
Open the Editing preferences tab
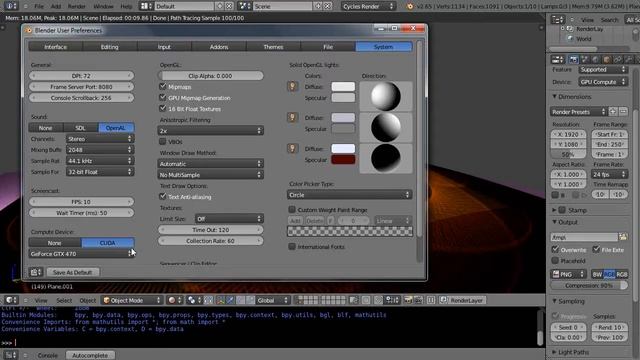[x=110, y=47]
